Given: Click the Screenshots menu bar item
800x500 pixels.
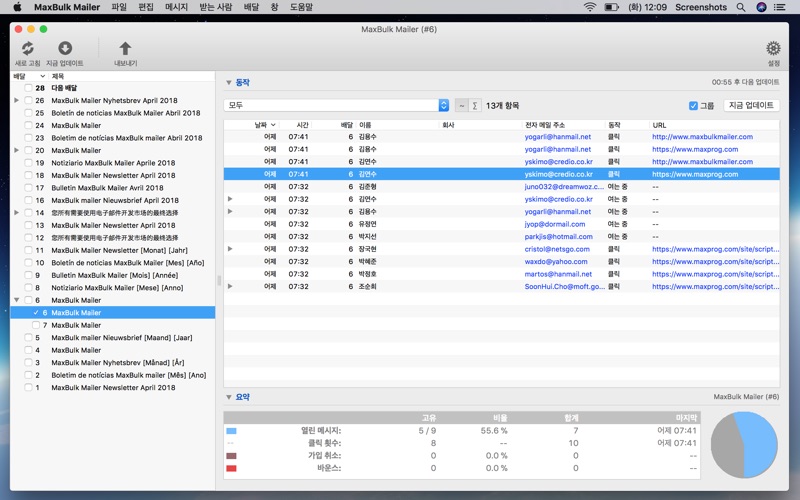Looking at the screenshot, I should [x=701, y=7].
